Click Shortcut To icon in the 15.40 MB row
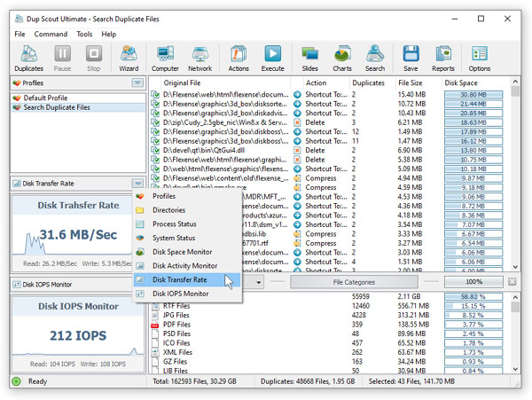The height and width of the screenshot is (400, 532). click(297, 95)
